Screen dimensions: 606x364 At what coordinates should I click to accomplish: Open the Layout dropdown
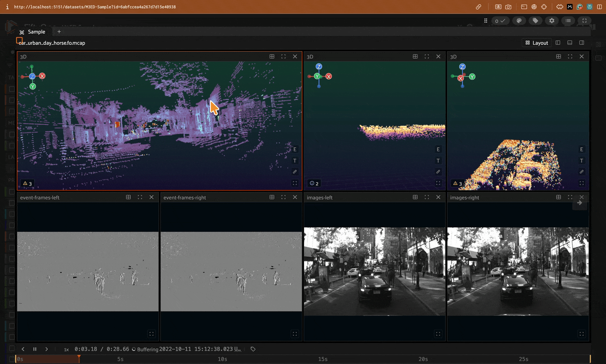coord(537,43)
